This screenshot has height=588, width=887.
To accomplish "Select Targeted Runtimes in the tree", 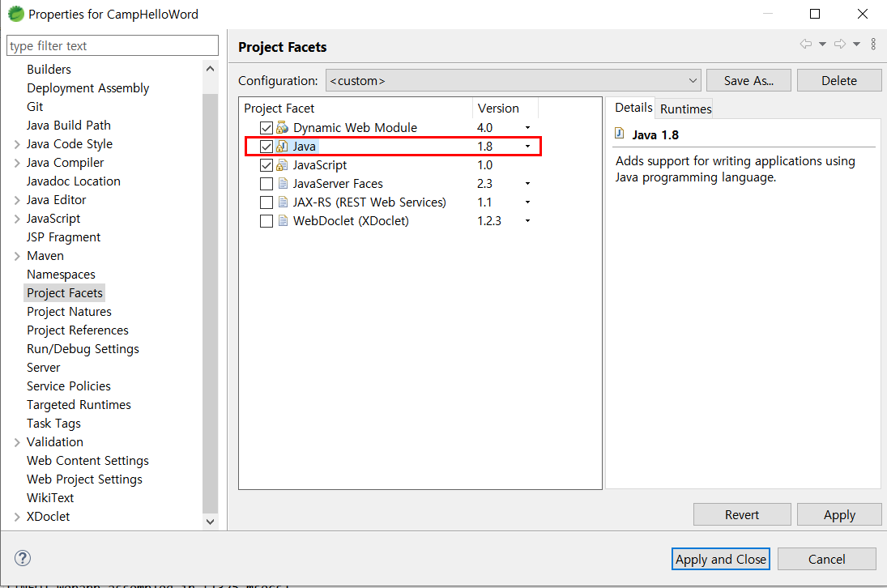I will pyautogui.click(x=79, y=406).
